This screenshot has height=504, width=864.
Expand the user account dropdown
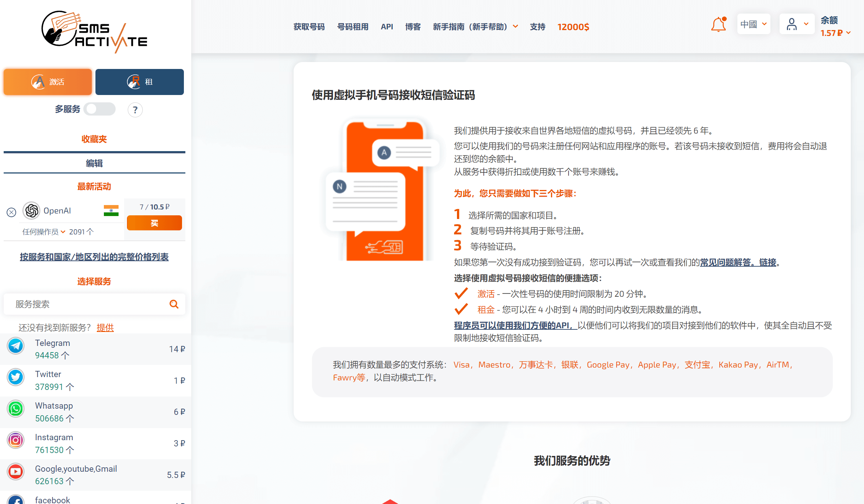(x=797, y=24)
